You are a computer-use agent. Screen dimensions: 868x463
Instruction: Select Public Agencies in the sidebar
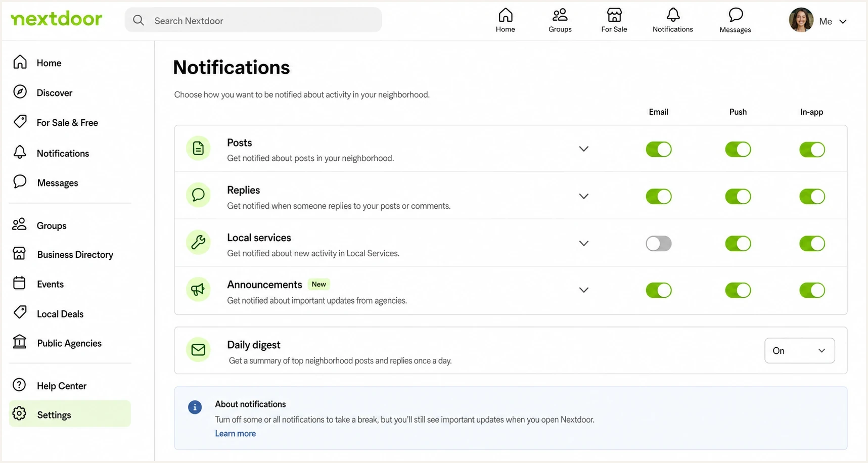69,343
